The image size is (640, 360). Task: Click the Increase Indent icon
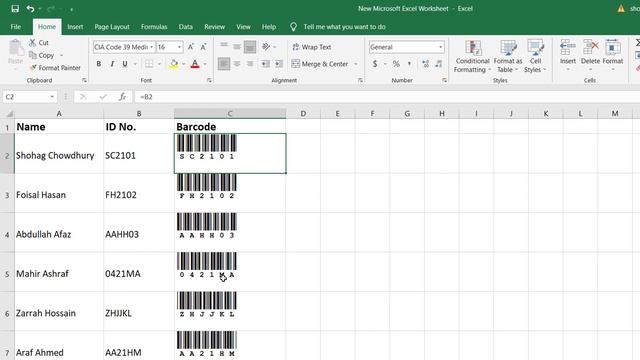279,64
